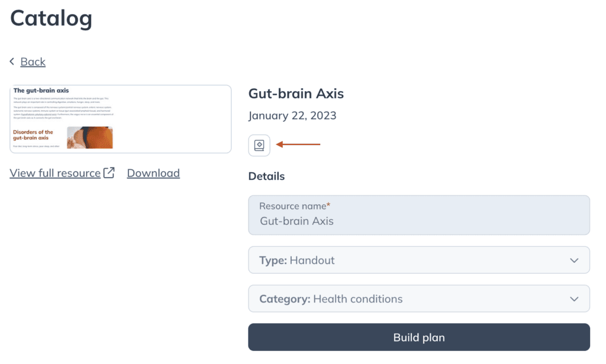Click the Details section heading
606x364 pixels.
267,176
